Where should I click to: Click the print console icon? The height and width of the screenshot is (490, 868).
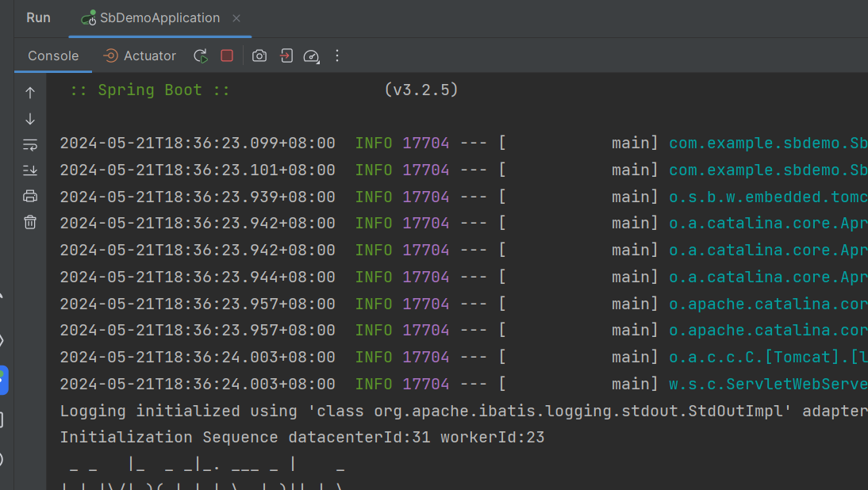30,196
